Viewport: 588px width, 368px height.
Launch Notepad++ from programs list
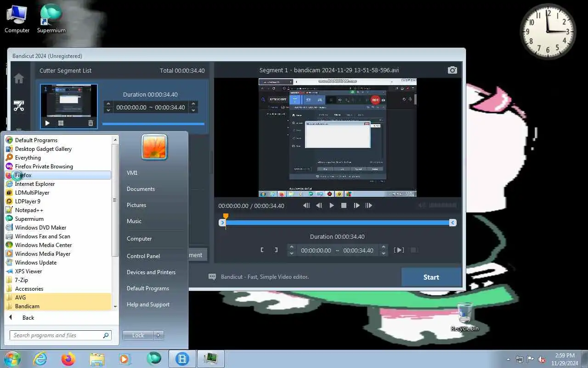(58, 210)
